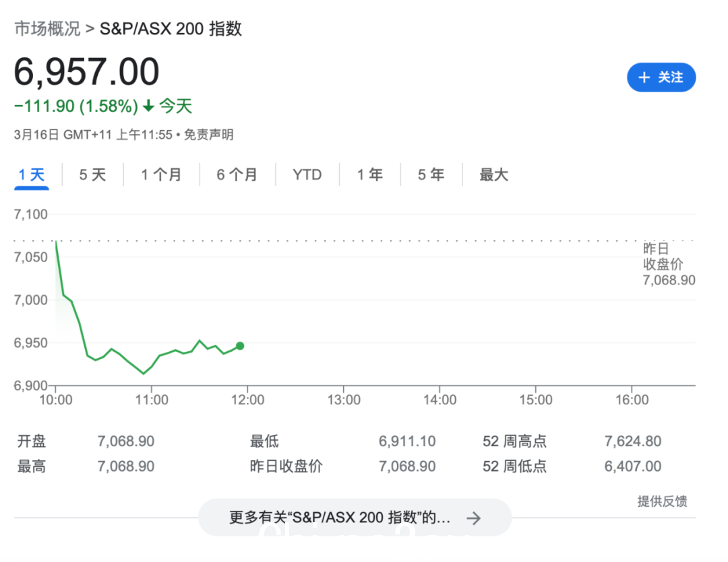This screenshot has height=562, width=728.
Task: Click the 6,950 y-axis label
Action: coord(30,343)
